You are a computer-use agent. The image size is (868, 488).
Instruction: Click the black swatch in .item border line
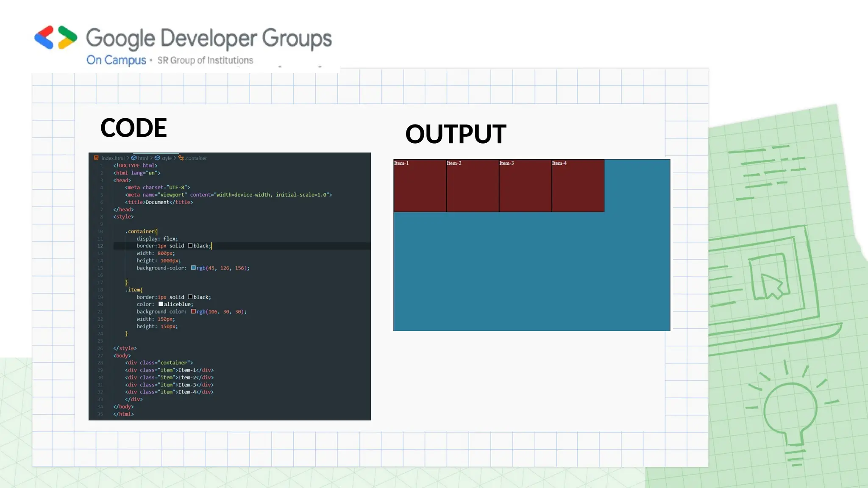(190, 297)
